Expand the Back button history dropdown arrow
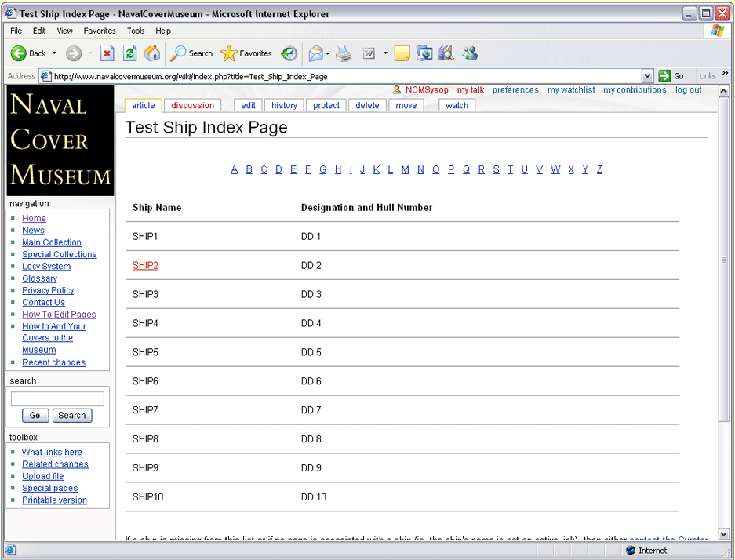735x560 pixels. pyautogui.click(x=54, y=53)
